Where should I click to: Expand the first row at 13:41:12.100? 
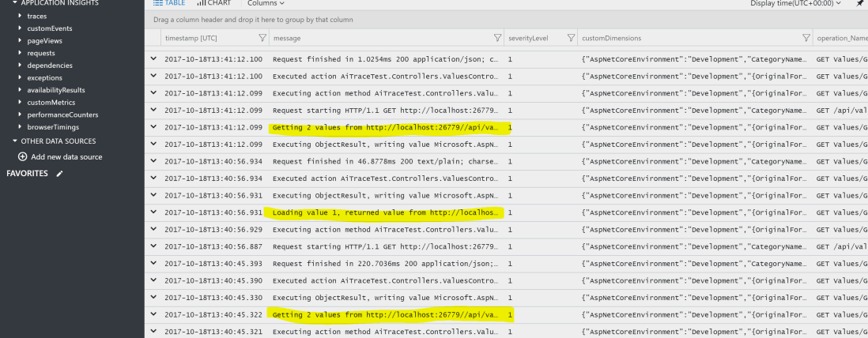pyautogui.click(x=154, y=58)
